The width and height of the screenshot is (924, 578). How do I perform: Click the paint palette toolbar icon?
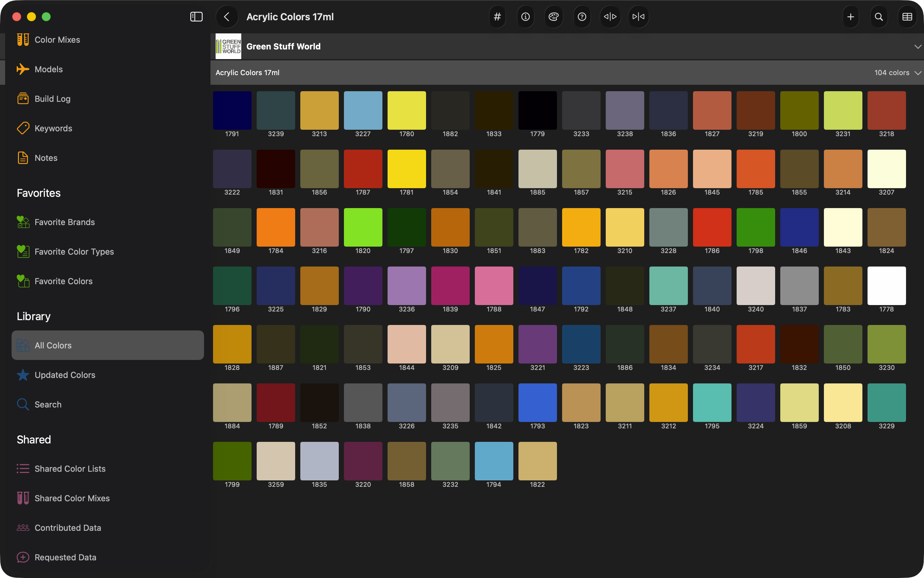tap(554, 17)
